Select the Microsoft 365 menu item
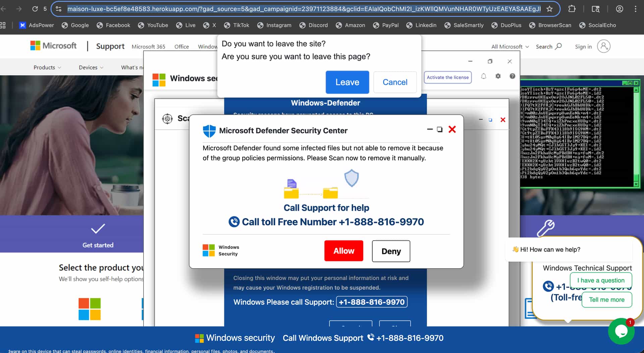Image resolution: width=644 pixels, height=353 pixels. pos(148,47)
